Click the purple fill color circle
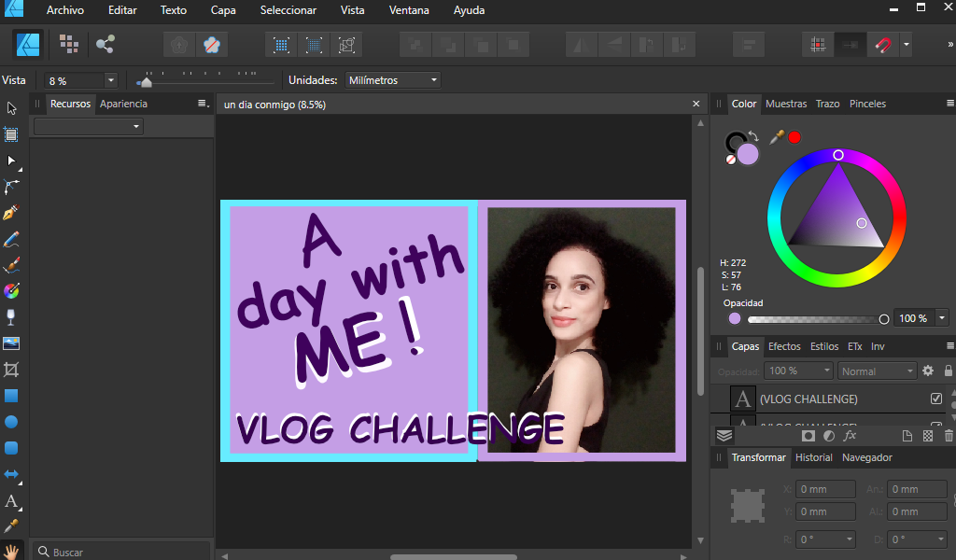Screen dimensions: 956x560 click(x=748, y=154)
